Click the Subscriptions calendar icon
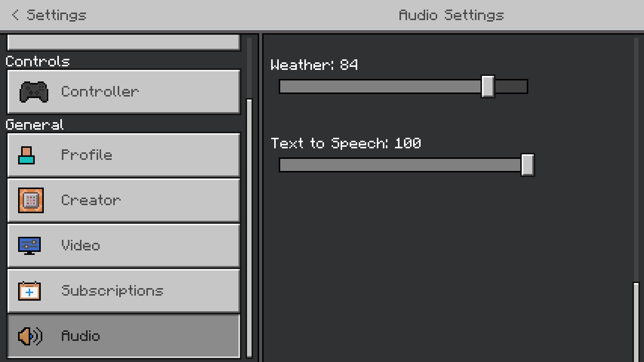 (x=29, y=291)
